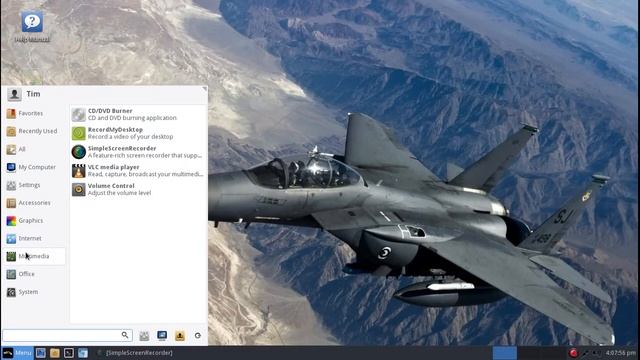Open the Help Manual desktop icon
The height and width of the screenshot is (360, 640).
pos(32,27)
